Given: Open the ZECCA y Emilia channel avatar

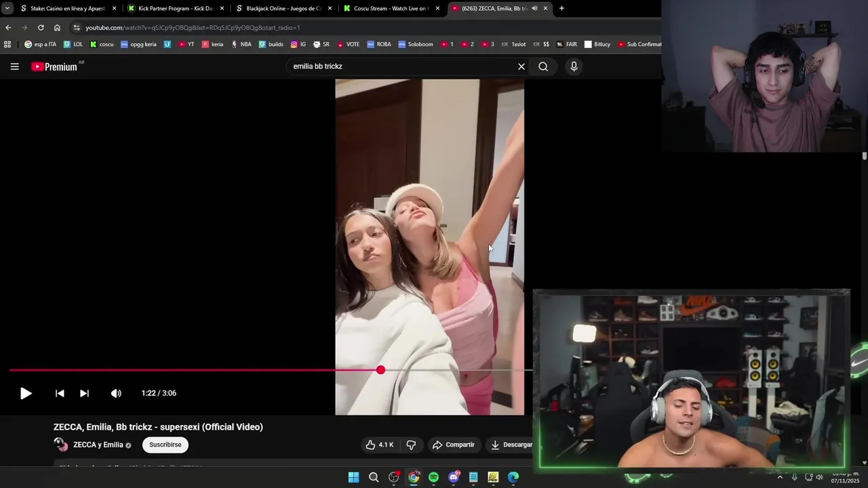Looking at the screenshot, I should [x=60, y=445].
